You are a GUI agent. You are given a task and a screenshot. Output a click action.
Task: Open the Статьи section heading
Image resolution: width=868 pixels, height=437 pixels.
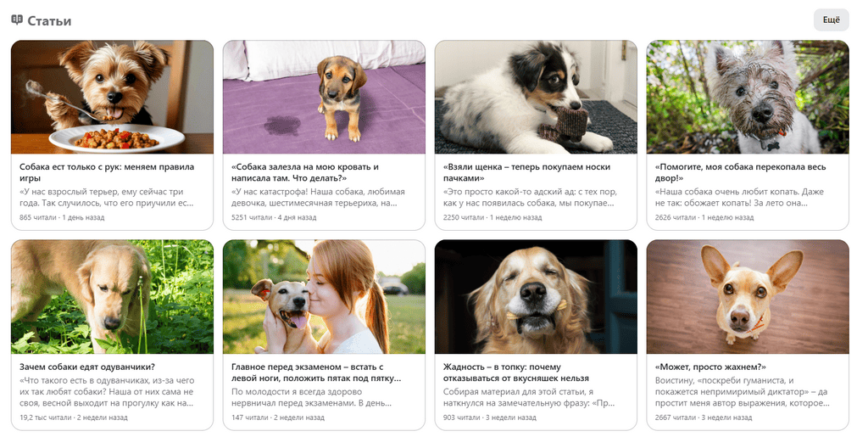click(49, 20)
